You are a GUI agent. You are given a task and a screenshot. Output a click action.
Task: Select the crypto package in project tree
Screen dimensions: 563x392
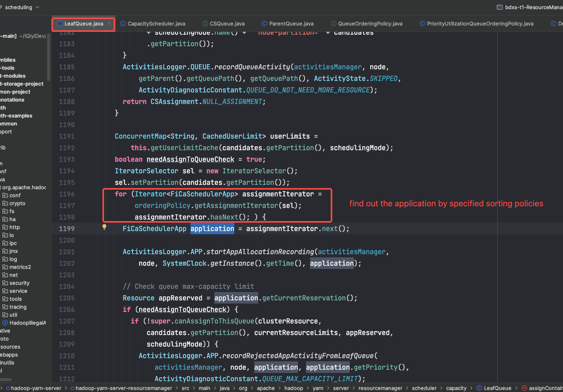click(x=17, y=203)
